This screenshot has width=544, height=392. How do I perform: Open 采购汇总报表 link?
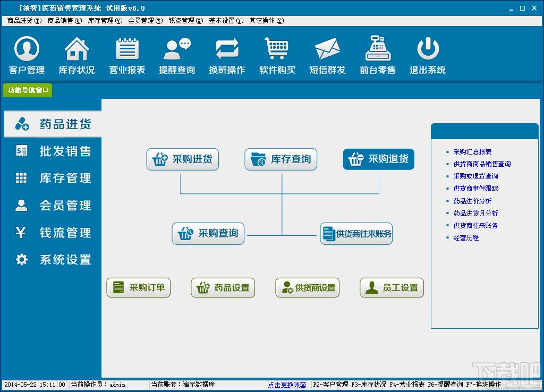(472, 152)
